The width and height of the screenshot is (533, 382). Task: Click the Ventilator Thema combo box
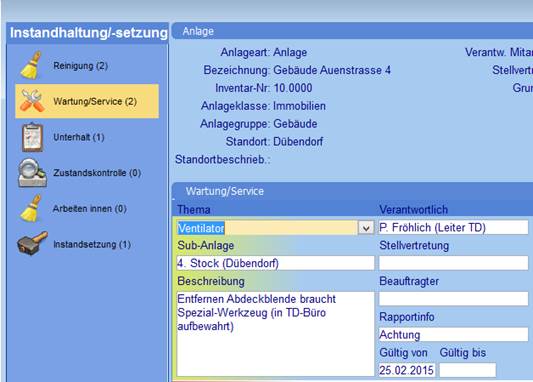coord(275,228)
